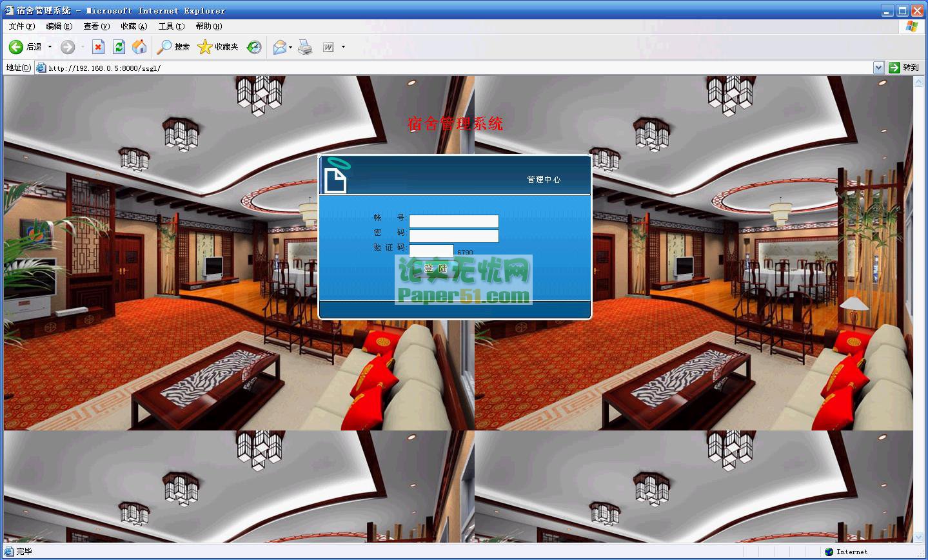Image resolution: width=928 pixels, height=560 pixels.
Task: Click the 完毕 status bar text
Action: click(24, 552)
